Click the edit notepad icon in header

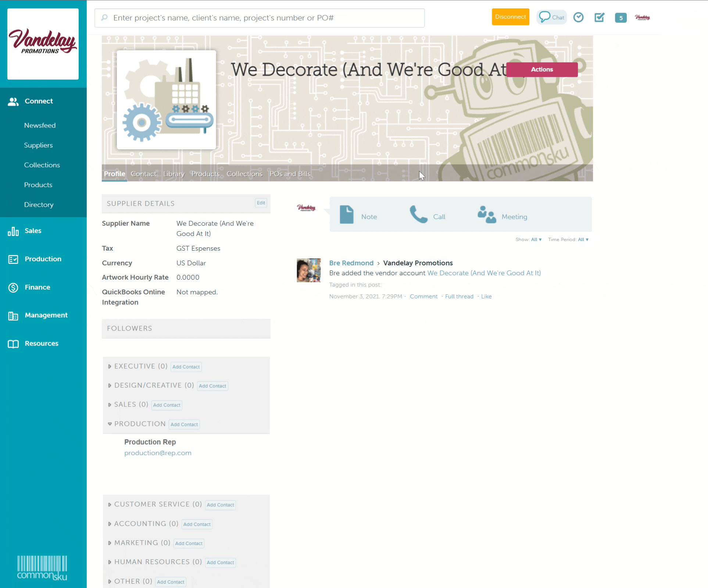point(599,17)
